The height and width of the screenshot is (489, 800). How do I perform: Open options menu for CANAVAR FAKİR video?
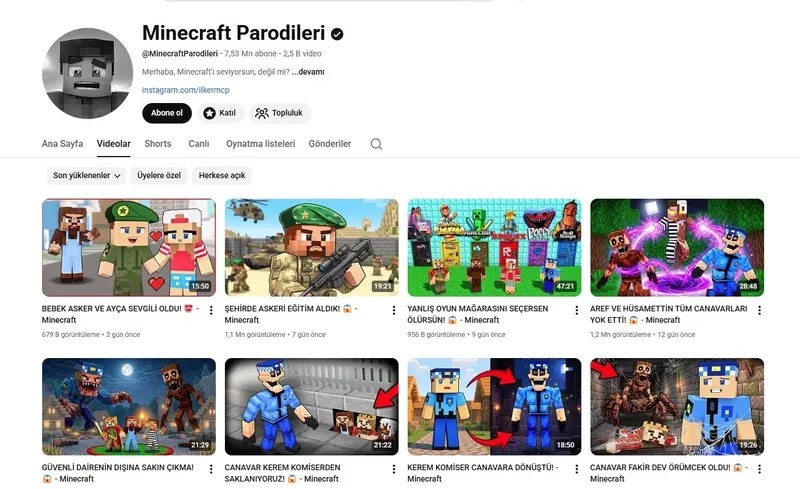pyautogui.click(x=759, y=469)
